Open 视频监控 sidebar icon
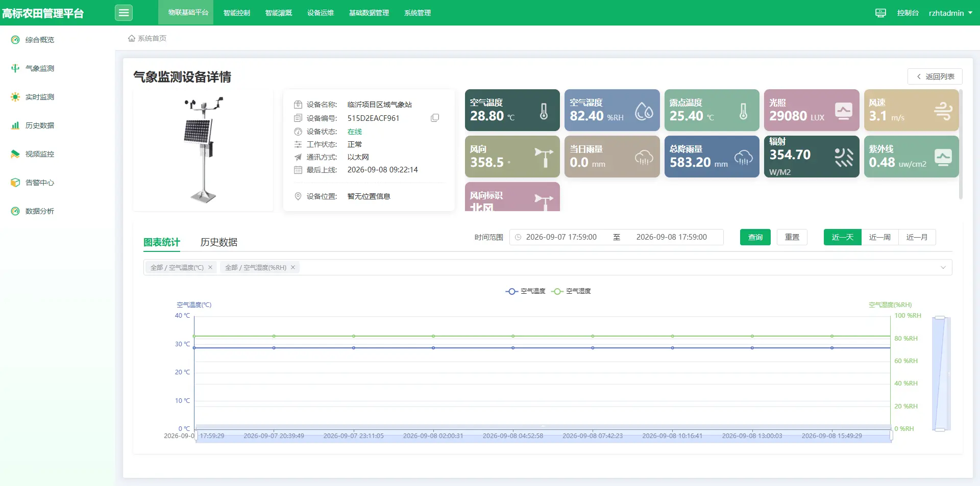The width and height of the screenshot is (980, 486). tap(15, 154)
